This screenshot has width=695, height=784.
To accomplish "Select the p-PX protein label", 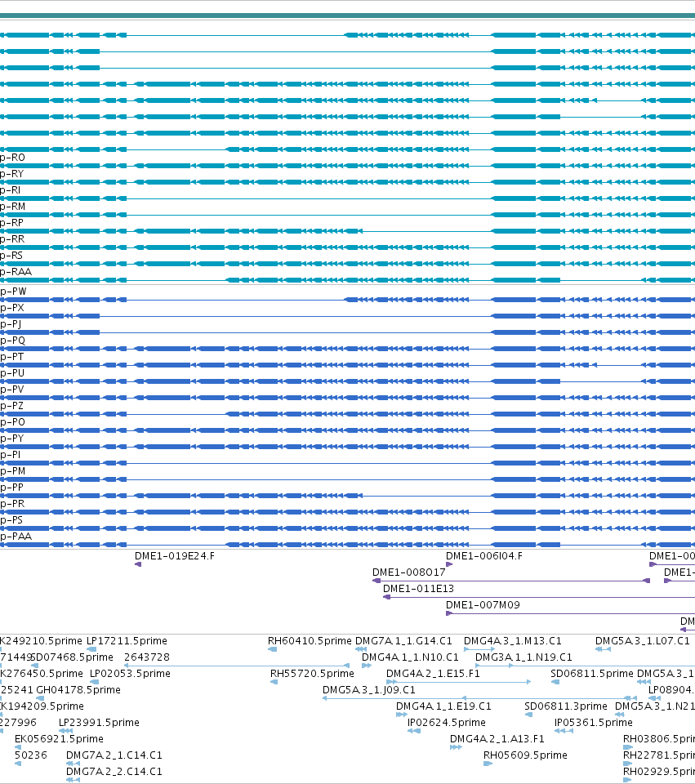I will click(x=12, y=308).
